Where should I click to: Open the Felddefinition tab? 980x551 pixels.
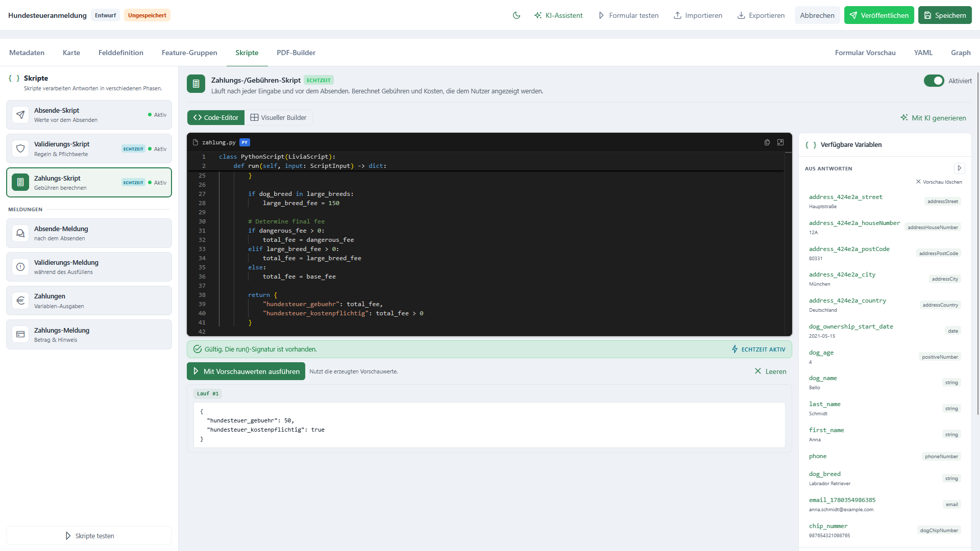pyautogui.click(x=121, y=53)
